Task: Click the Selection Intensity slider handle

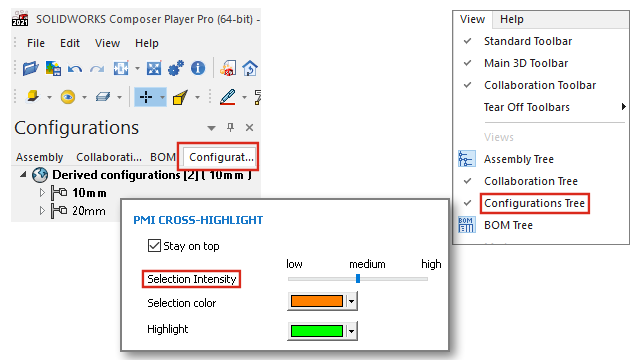Action: [358, 278]
